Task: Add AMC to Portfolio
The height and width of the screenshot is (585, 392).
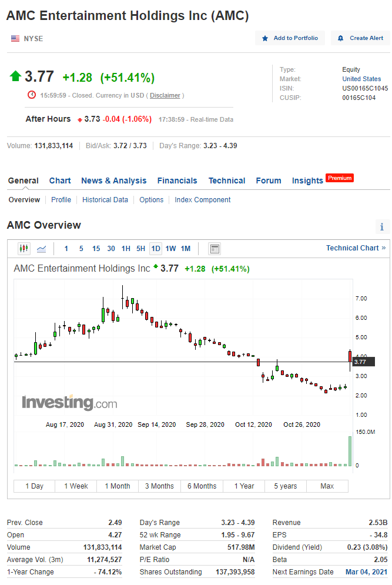Action: coord(290,38)
